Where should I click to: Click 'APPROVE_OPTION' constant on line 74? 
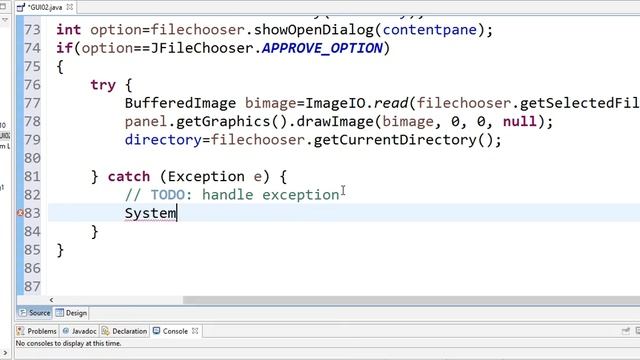[322, 48]
